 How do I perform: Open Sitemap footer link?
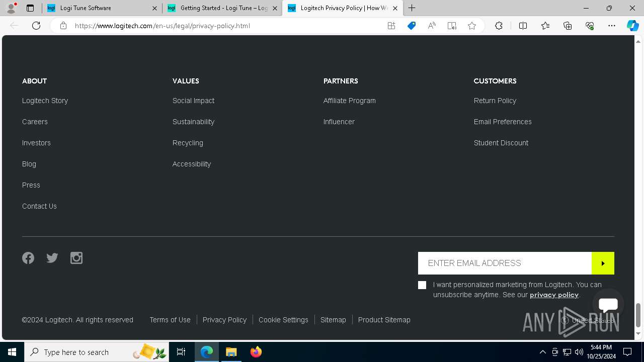point(333,320)
